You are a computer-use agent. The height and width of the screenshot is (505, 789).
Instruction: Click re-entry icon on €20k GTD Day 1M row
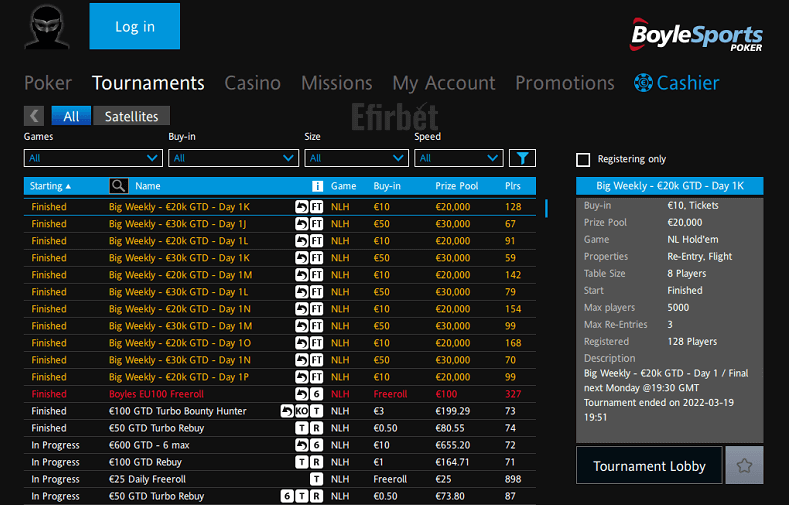tap(301, 275)
